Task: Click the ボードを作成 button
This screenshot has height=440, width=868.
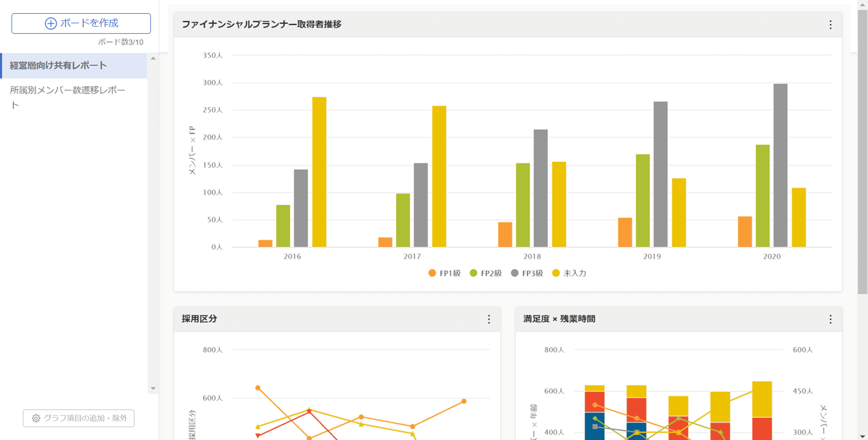Action: pos(81,23)
